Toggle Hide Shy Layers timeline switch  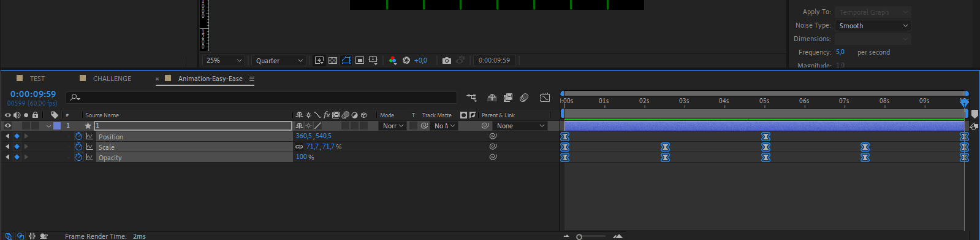click(x=492, y=98)
